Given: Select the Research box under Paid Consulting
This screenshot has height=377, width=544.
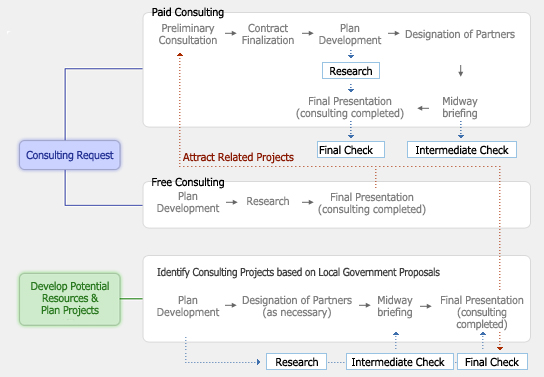Looking at the screenshot, I should [x=351, y=71].
